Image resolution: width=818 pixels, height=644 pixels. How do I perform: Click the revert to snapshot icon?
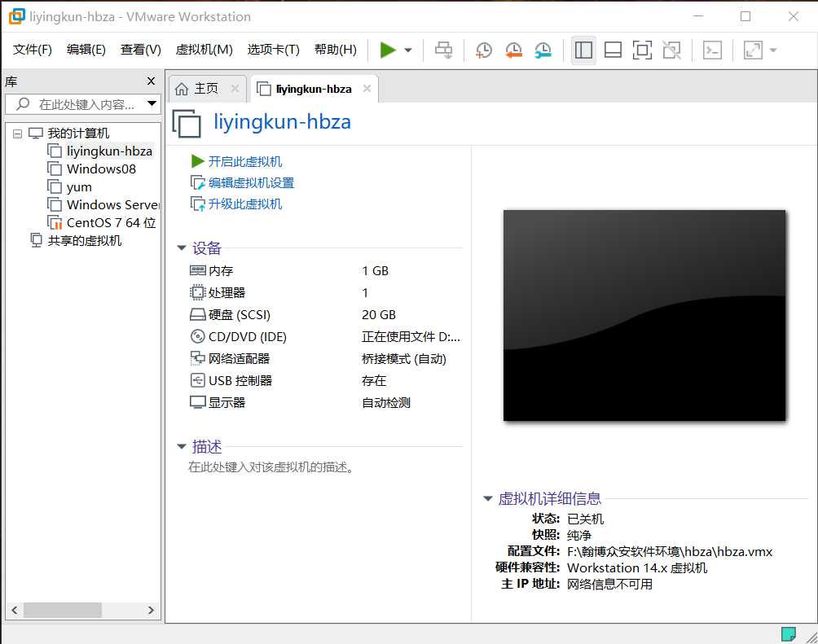pos(513,50)
